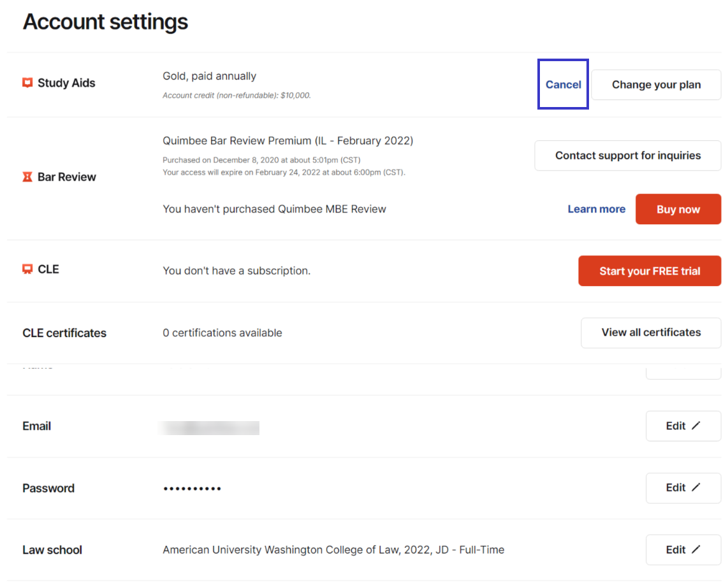Select the Law school row label
The width and height of the screenshot is (728, 588).
click(52, 550)
